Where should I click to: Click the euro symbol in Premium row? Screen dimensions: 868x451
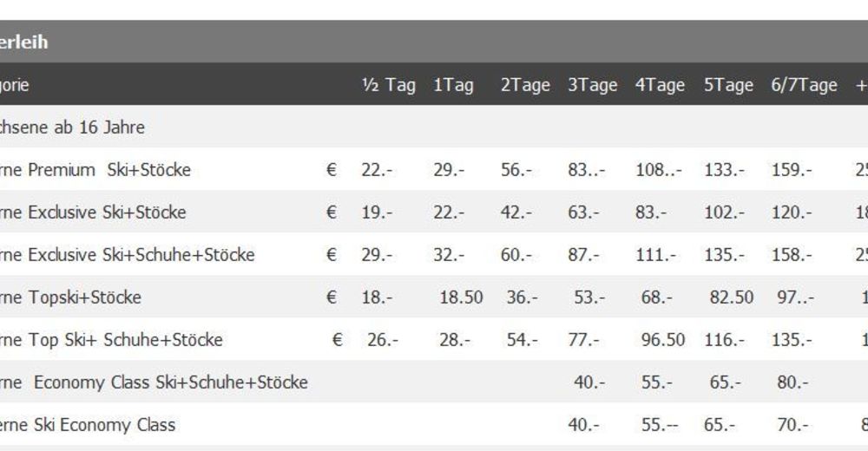tap(331, 170)
